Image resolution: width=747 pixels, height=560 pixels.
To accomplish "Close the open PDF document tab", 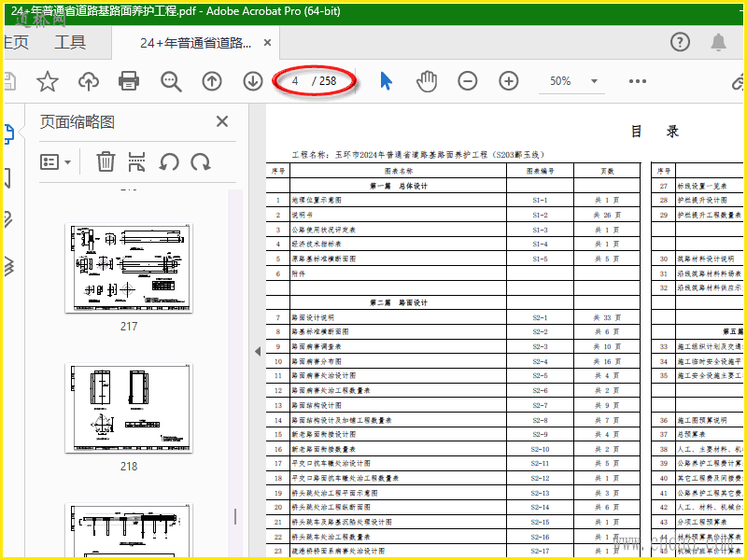I will click(268, 43).
